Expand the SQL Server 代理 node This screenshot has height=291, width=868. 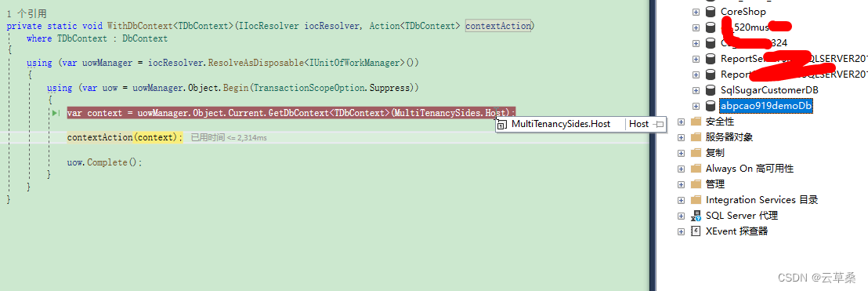click(x=681, y=216)
